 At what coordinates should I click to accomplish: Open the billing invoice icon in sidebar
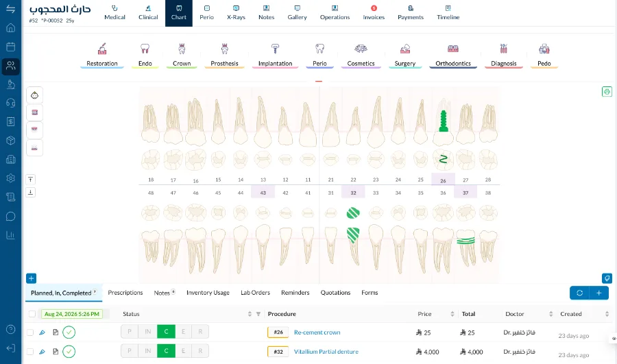coord(10,121)
